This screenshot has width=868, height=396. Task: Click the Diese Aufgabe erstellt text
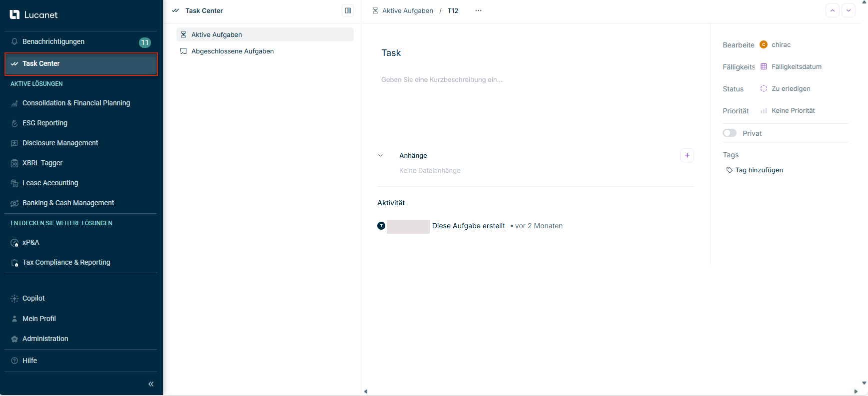(x=469, y=226)
